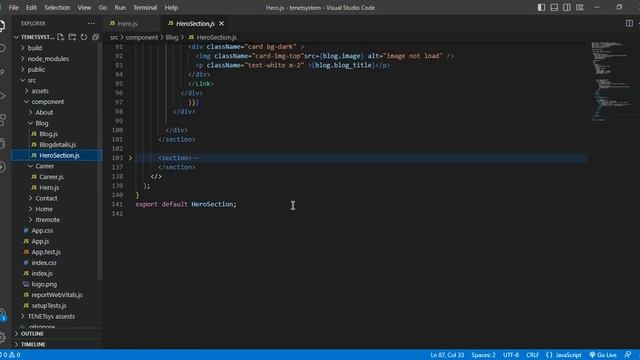Close the HeroSection.js editor tab
The width and height of the screenshot is (640, 360).
click(221, 24)
